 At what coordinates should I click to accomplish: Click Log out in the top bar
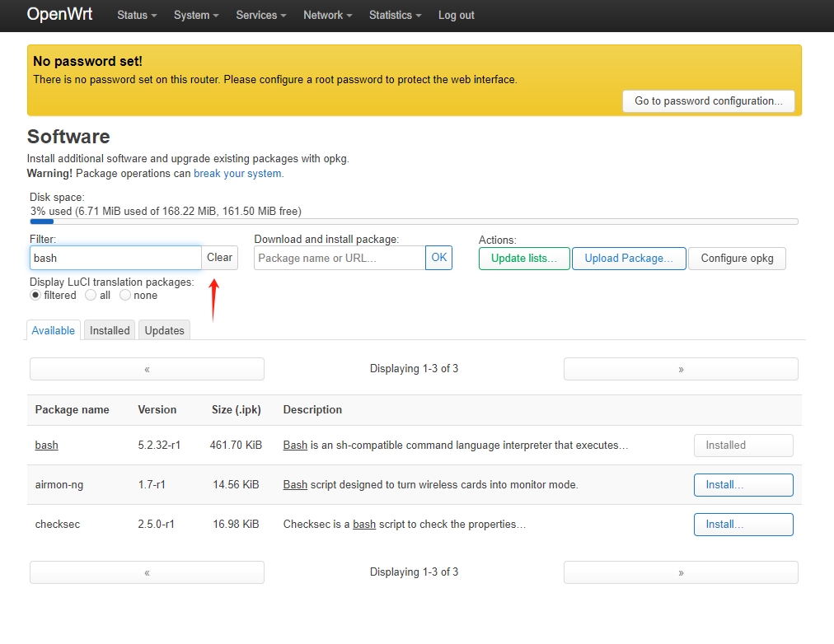456,16
